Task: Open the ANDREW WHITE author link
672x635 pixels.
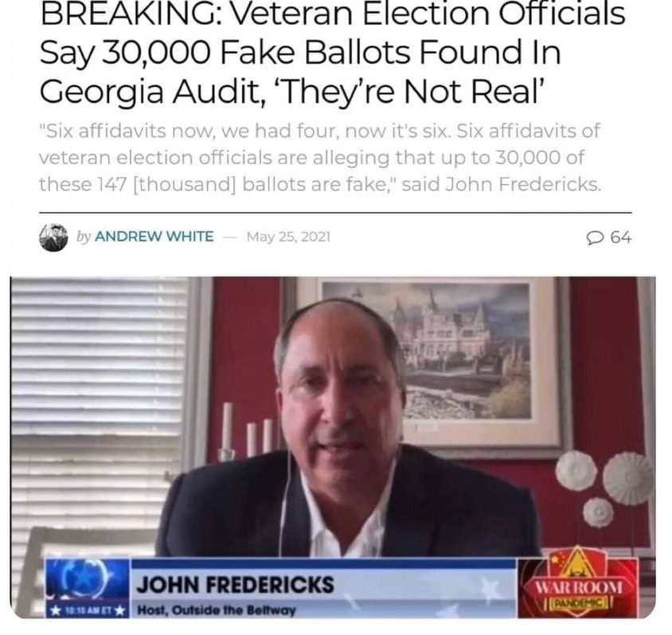Action: tap(154, 237)
